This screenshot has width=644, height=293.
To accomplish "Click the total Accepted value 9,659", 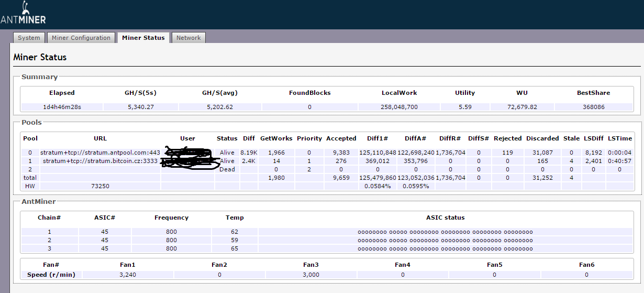I will click(341, 178).
